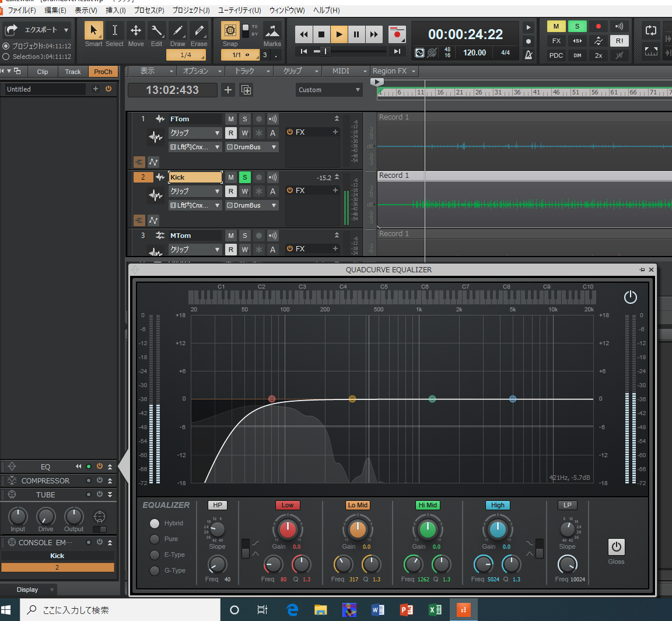Toggle the Gloss power button
The height and width of the screenshot is (621, 672).
tap(616, 547)
